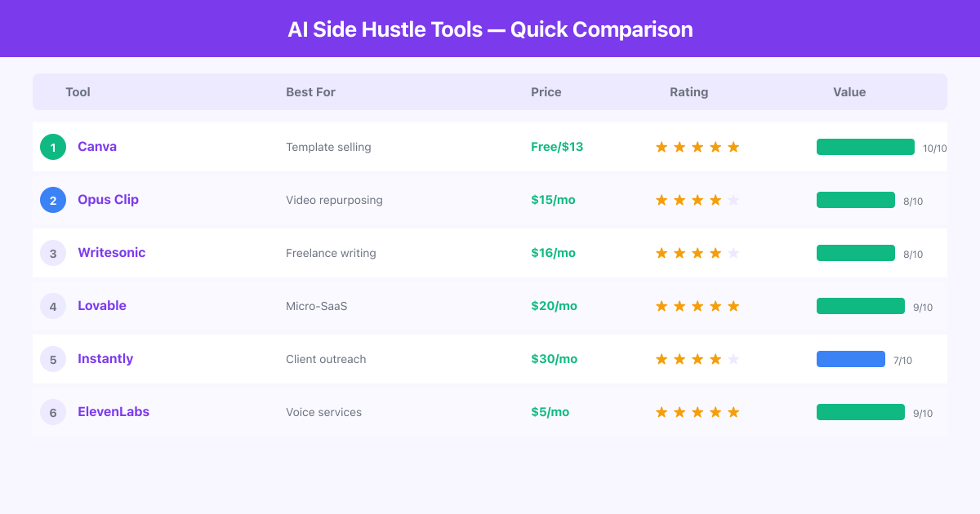Open the Canva tool link

(97, 147)
